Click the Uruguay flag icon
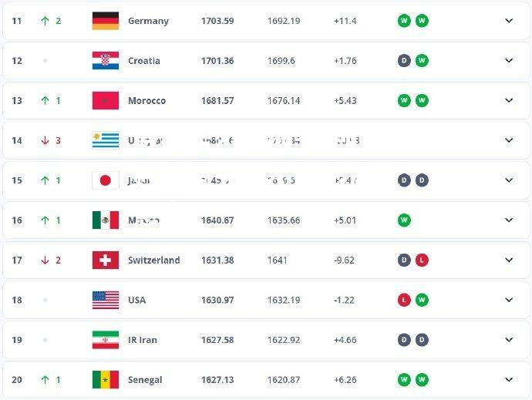This screenshot has width=532, height=400. [x=106, y=140]
